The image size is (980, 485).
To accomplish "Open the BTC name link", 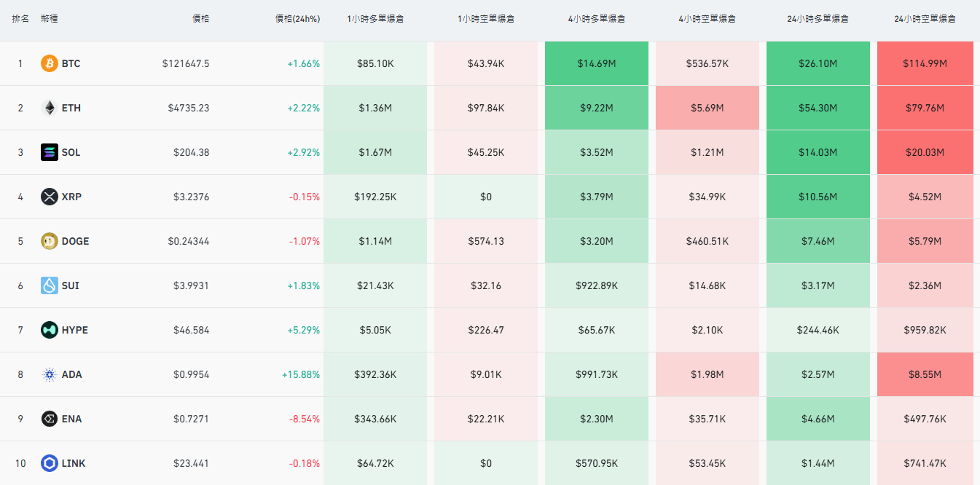I will click(x=71, y=63).
